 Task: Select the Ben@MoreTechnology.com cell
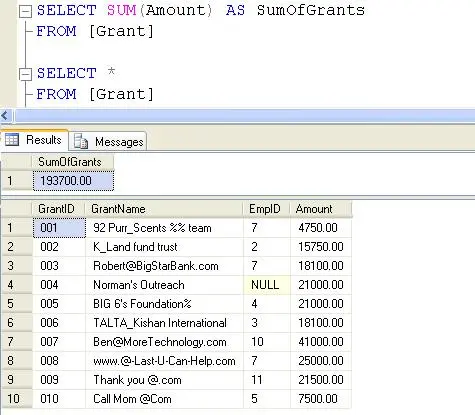[164, 342]
